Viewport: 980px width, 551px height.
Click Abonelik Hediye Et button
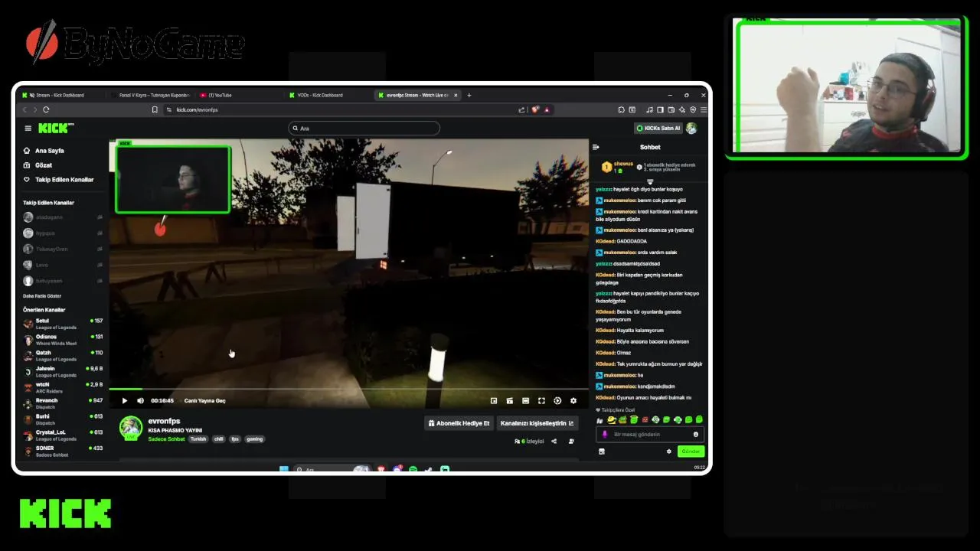point(459,423)
